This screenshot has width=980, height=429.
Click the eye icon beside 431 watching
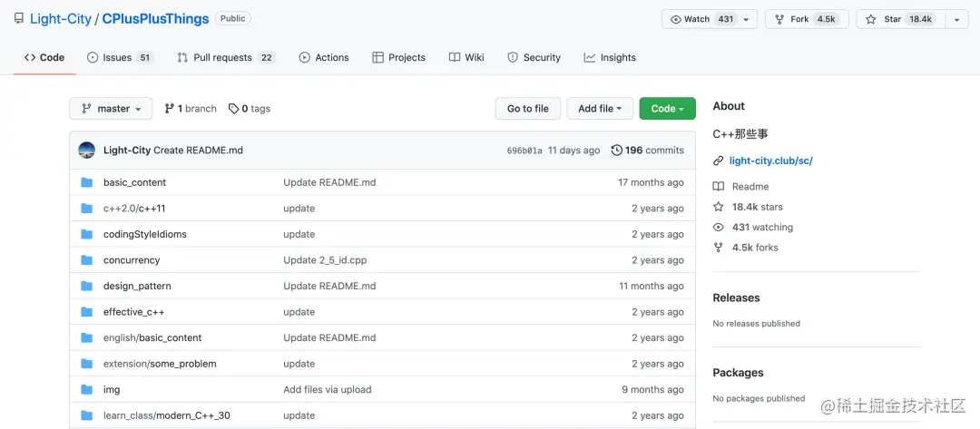click(x=719, y=228)
